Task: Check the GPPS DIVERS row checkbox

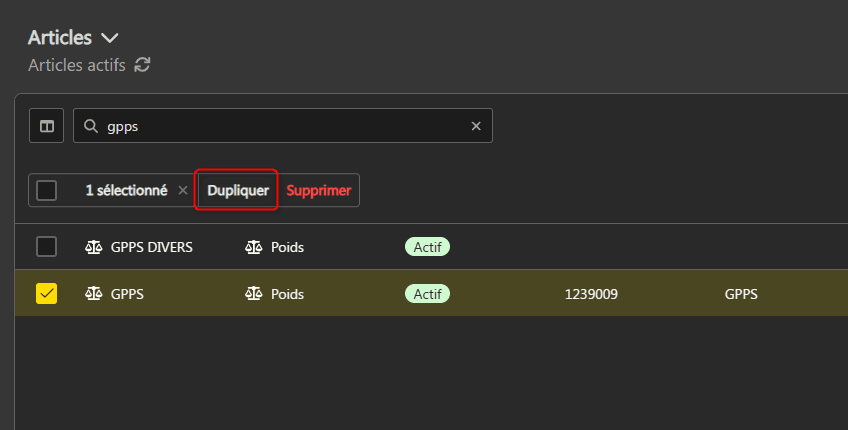Action: pos(46,246)
